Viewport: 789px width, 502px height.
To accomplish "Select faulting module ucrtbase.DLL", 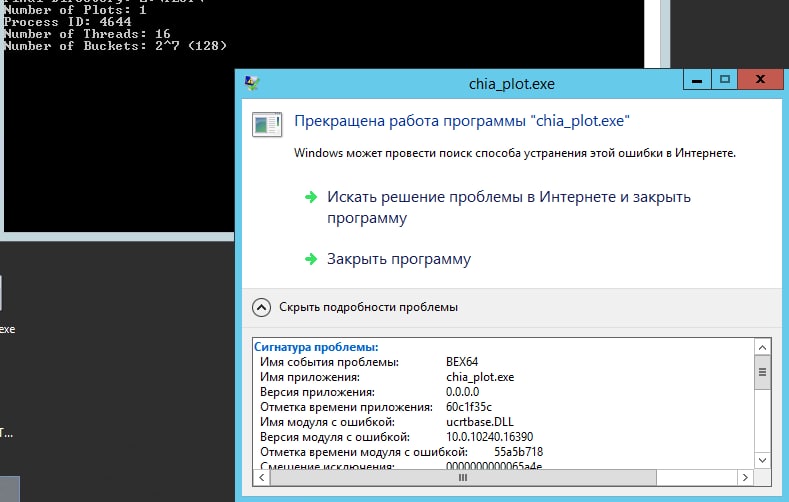I will (x=480, y=422).
